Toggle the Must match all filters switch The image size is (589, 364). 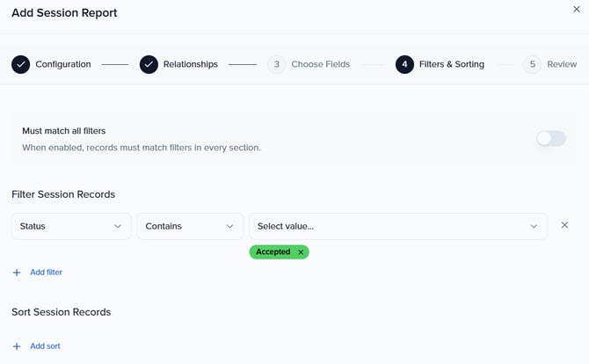click(551, 138)
